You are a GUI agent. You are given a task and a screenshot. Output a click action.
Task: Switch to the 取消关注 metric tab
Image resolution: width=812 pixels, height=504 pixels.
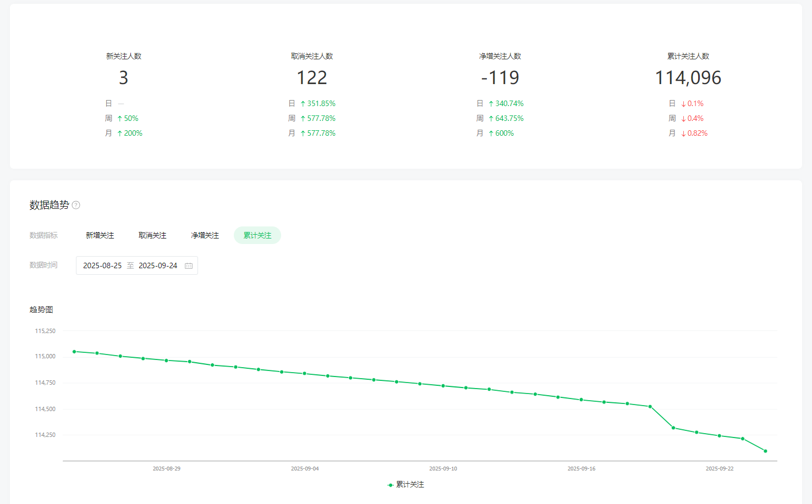pyautogui.click(x=152, y=235)
